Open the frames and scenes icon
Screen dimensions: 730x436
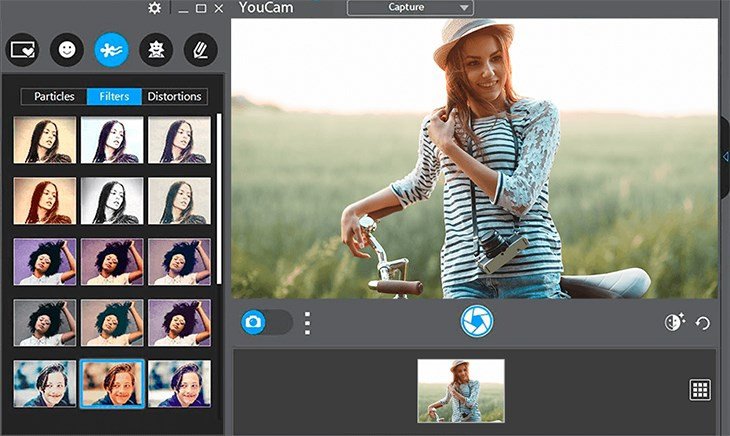click(x=22, y=49)
